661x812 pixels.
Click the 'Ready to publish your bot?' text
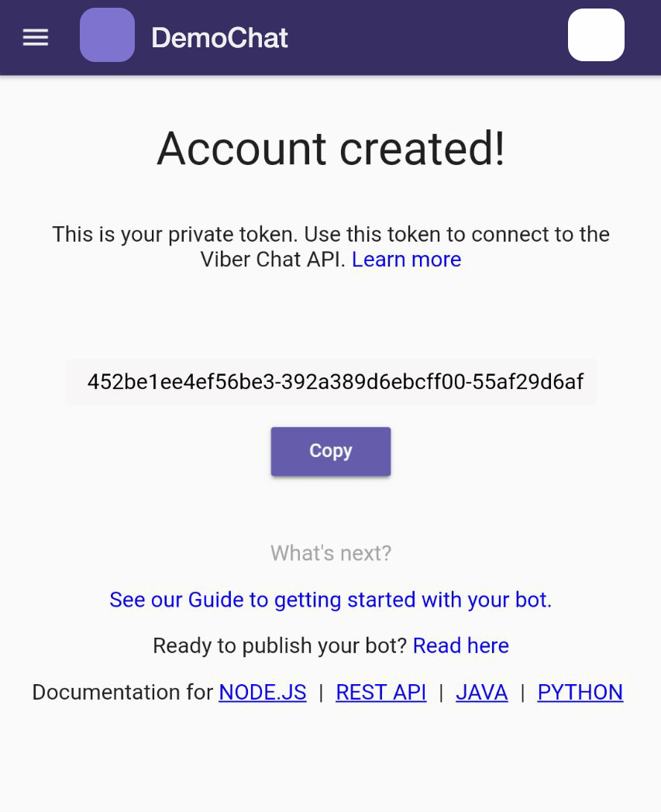click(x=280, y=645)
